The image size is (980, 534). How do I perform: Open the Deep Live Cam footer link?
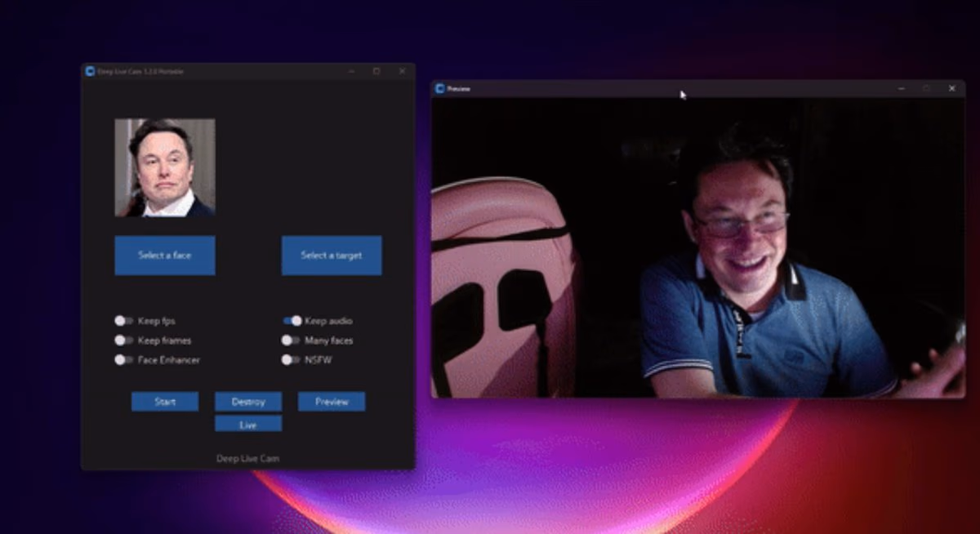[x=247, y=459]
